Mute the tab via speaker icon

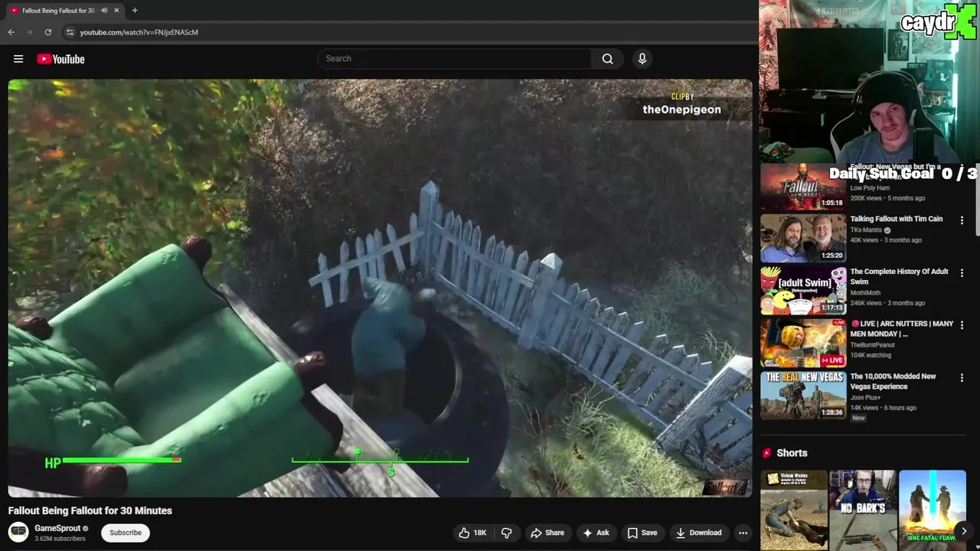click(x=103, y=11)
